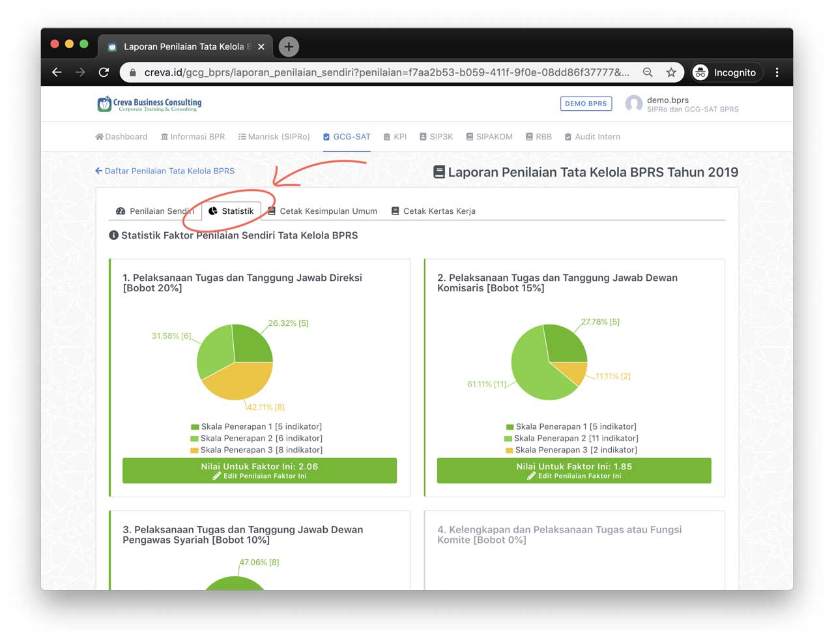The height and width of the screenshot is (644, 834).
Task: Toggle legend Skala Penerapan 1 [5 indikator] in Komisaris chart
Action: point(571,427)
